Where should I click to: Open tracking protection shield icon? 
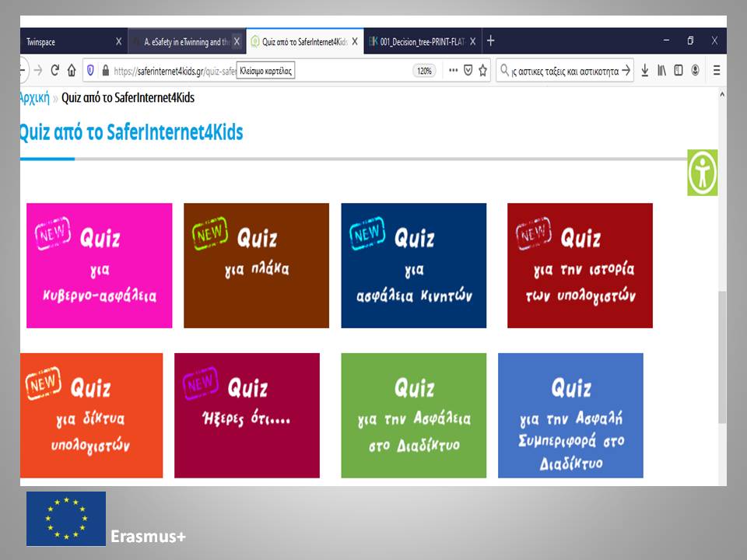click(90, 71)
